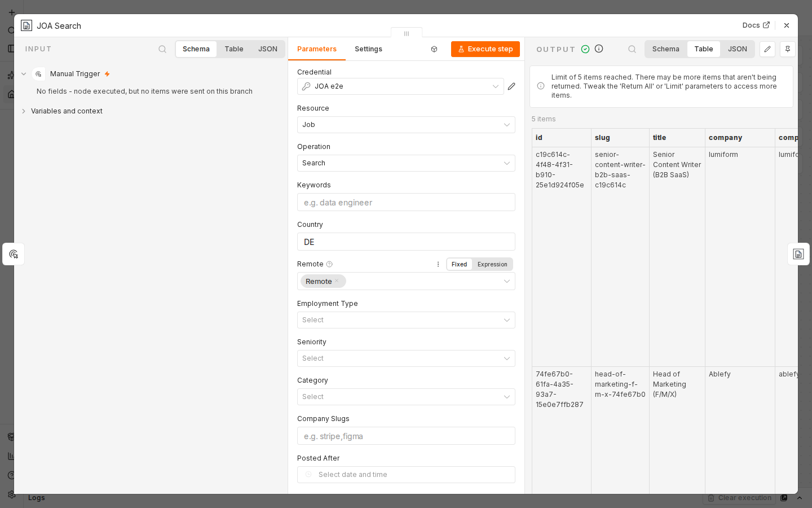Click the Keywords input field
Screen dimensions: 812x508
[406, 202]
